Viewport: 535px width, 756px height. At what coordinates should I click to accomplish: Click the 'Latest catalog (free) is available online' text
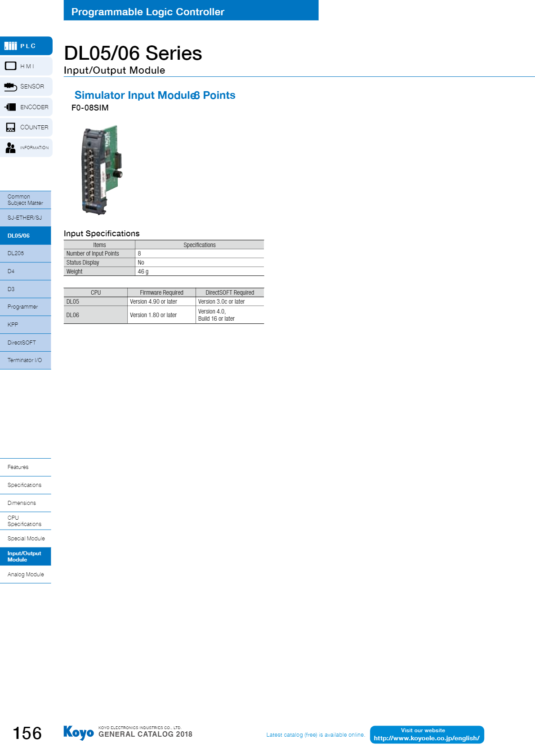coord(316,735)
